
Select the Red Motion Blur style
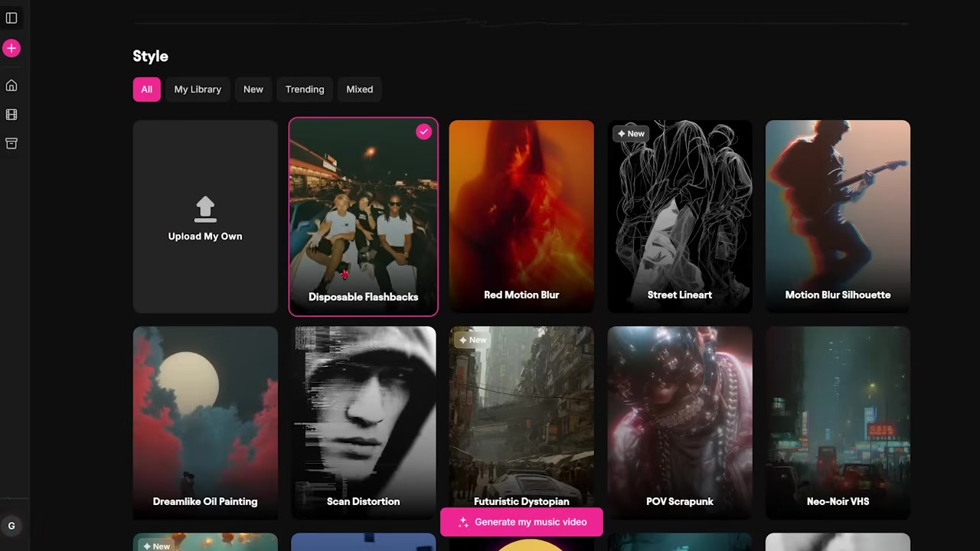click(521, 217)
